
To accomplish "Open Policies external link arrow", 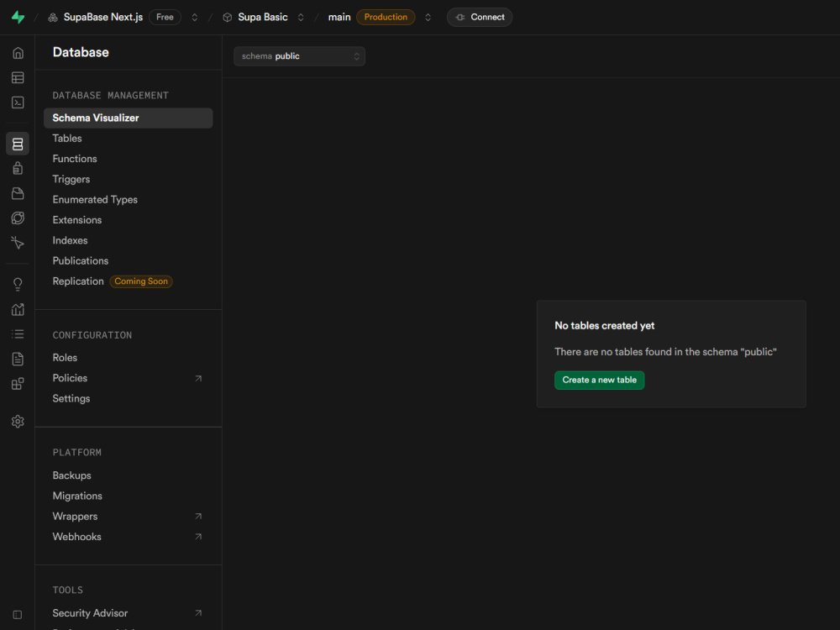I will click(x=198, y=378).
